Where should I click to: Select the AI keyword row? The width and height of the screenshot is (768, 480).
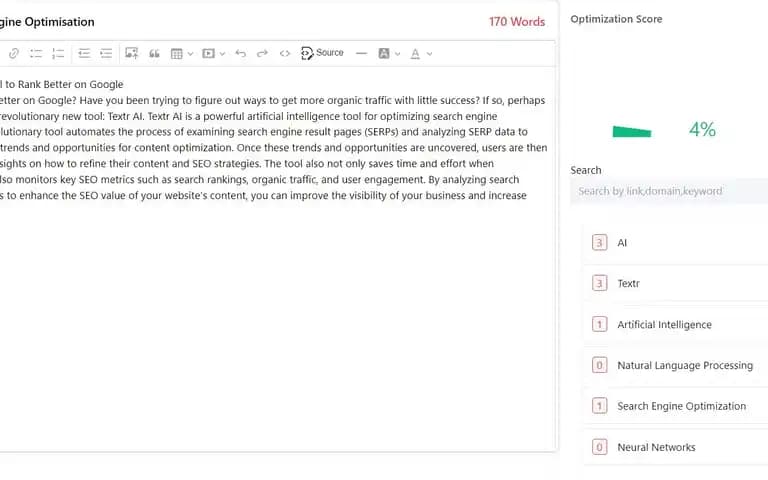pyautogui.click(x=676, y=243)
